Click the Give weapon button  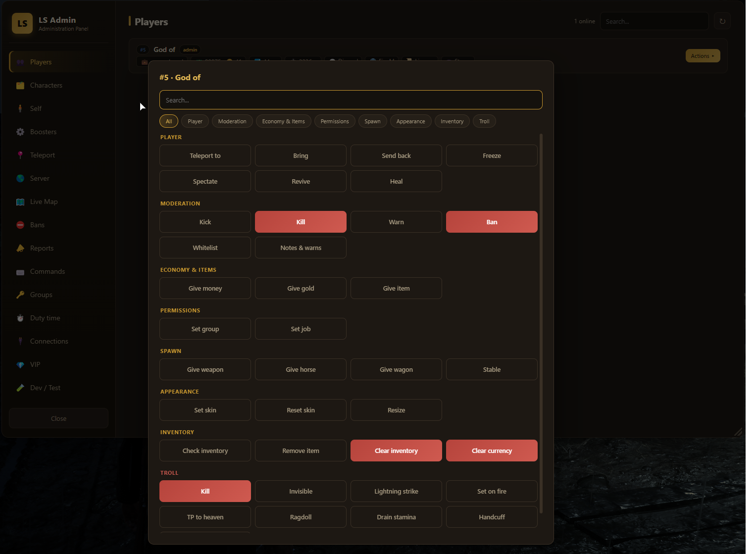point(205,369)
